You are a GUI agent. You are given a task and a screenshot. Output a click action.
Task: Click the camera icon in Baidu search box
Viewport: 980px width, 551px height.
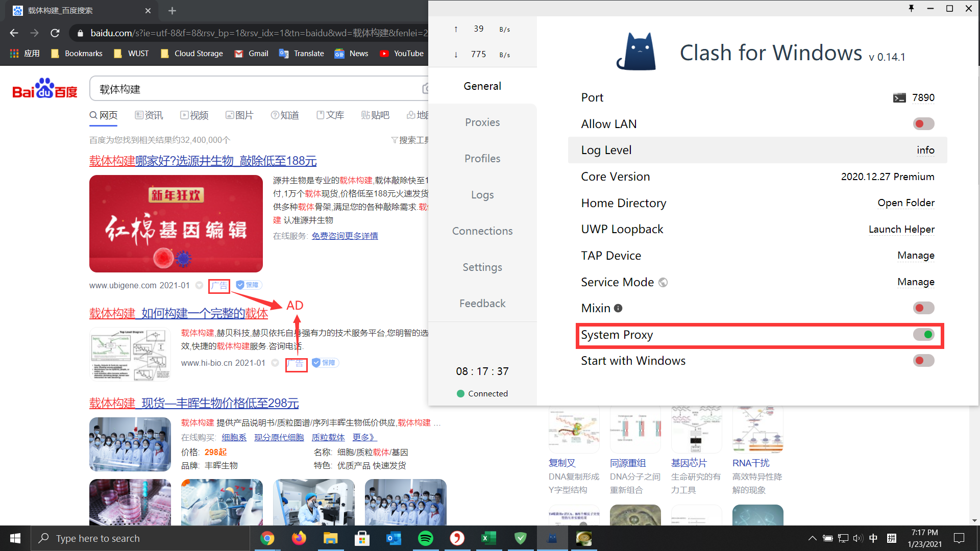point(428,88)
